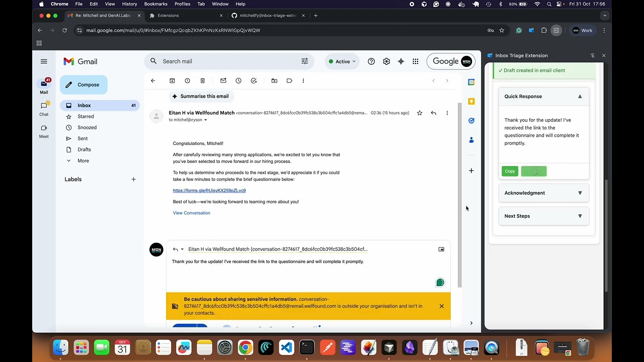Mark the email as unread
This screenshot has height=362, width=644.
pyautogui.click(x=223, y=80)
